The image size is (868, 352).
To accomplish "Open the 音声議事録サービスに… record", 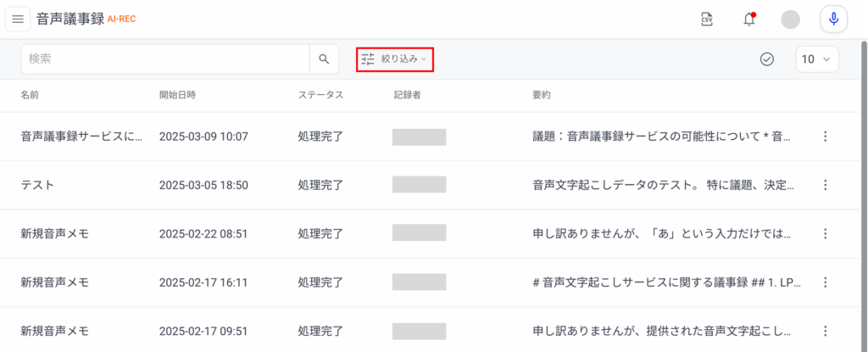I will (81, 137).
